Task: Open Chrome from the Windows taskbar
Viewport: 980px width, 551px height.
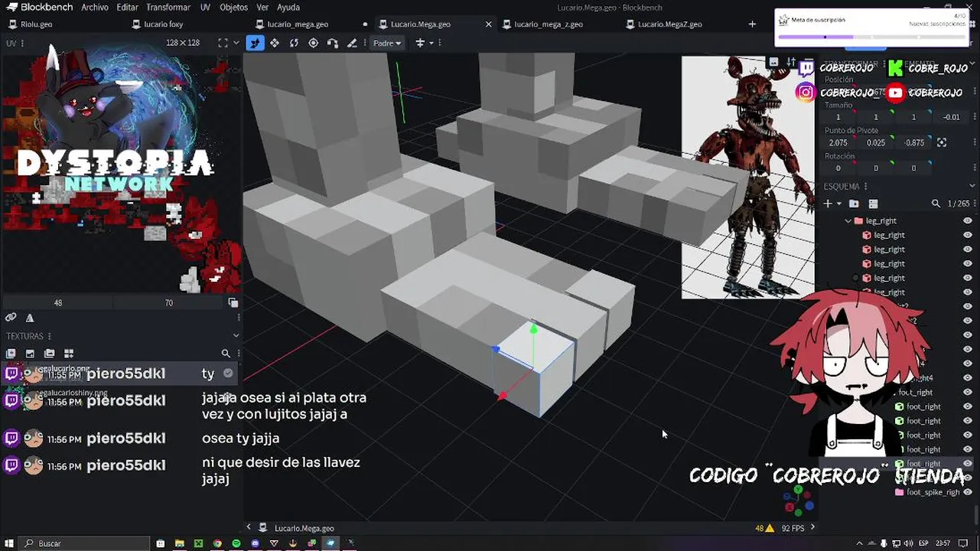Action: coord(217,543)
